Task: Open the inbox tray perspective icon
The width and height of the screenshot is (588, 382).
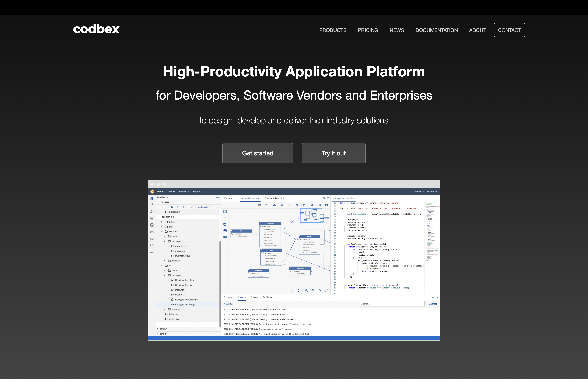Action: pyautogui.click(x=152, y=232)
